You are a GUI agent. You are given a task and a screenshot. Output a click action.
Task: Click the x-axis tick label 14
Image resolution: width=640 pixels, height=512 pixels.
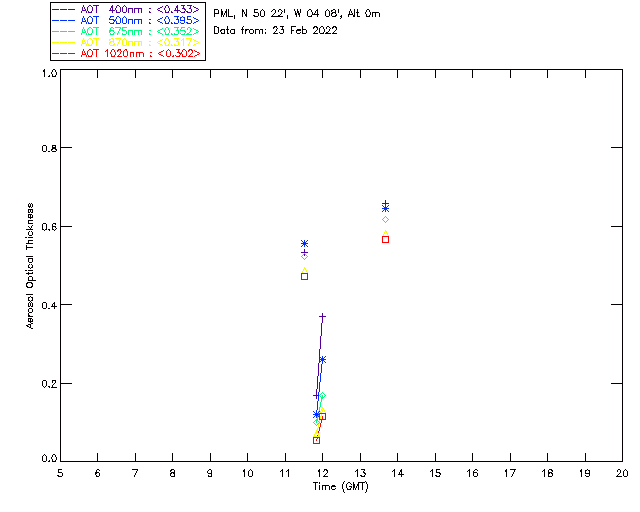398,474
